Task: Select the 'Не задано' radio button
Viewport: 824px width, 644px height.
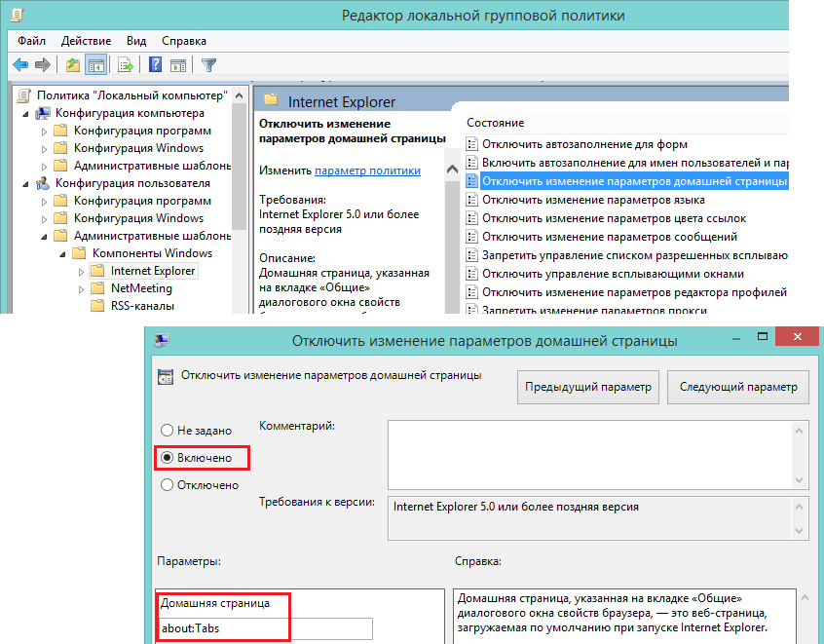Action: 168,430
